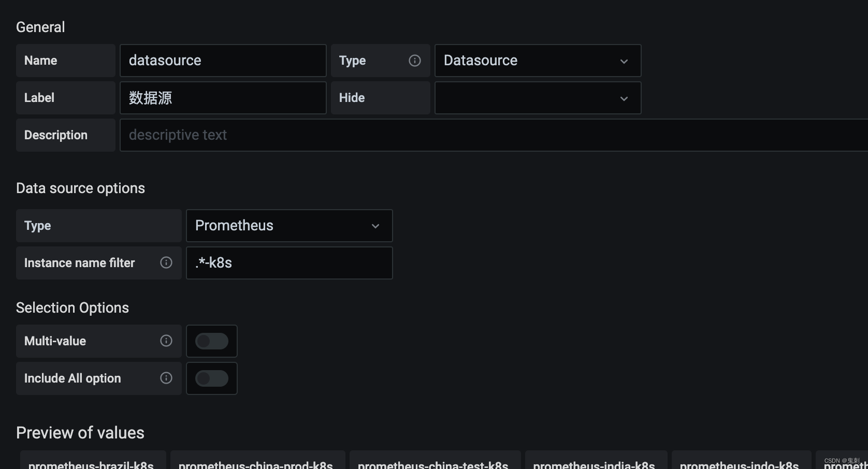Open the Prometheus data source type dropdown
868x469 pixels.
coord(289,226)
